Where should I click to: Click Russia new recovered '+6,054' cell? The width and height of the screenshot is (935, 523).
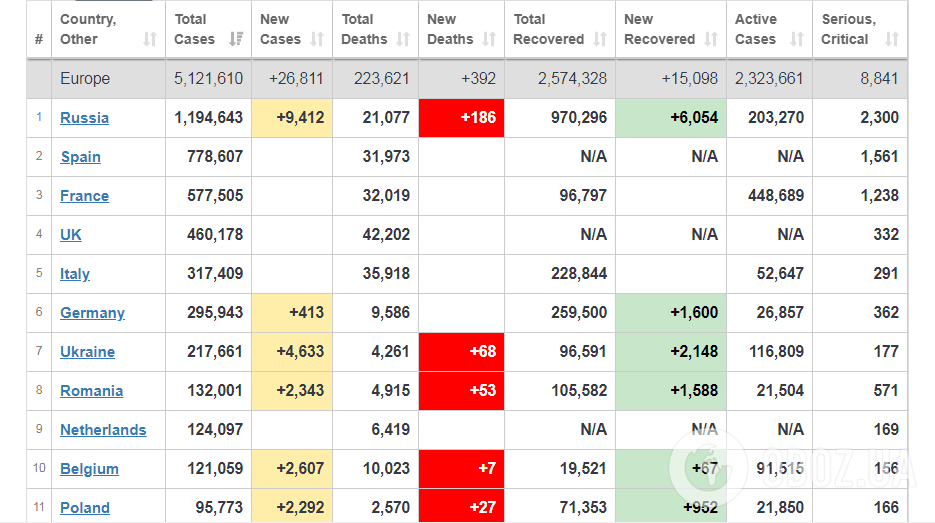click(x=671, y=118)
